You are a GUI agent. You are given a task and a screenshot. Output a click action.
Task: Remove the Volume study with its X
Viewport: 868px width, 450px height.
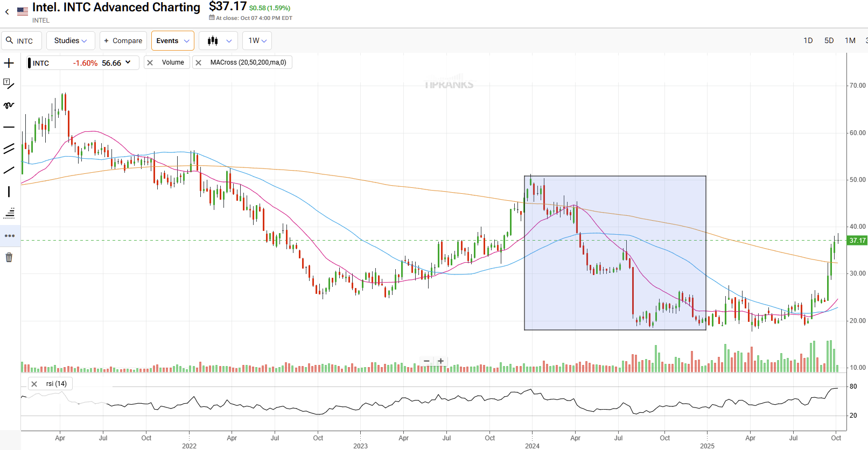(150, 62)
